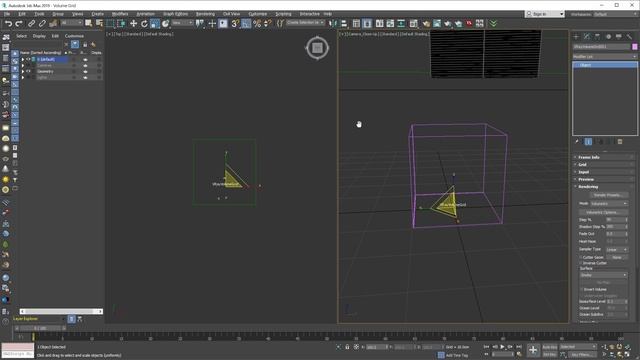This screenshot has height=360, width=640.
Task: Open Toggle Layer Explorer toolbar icon
Action: click(x=367, y=24)
